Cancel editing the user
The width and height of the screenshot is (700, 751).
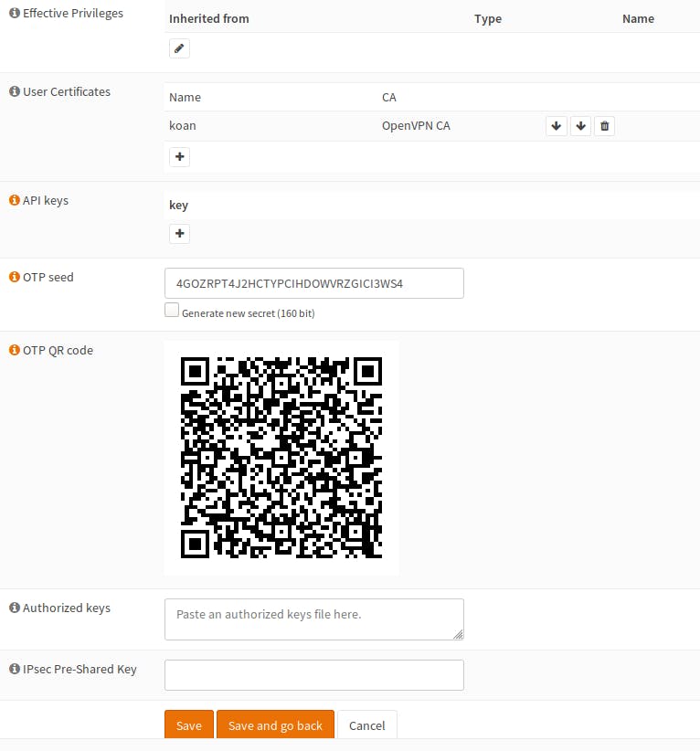point(367,725)
